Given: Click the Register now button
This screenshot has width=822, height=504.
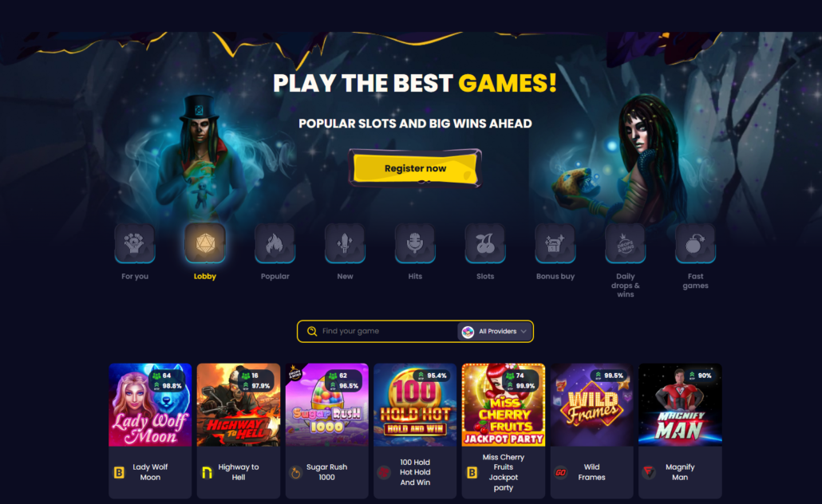Looking at the screenshot, I should [x=415, y=168].
